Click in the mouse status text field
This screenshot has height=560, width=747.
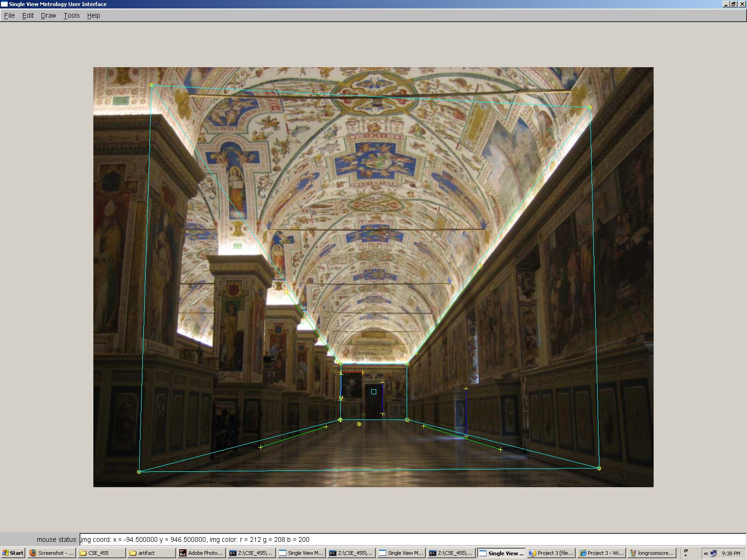coord(413,539)
